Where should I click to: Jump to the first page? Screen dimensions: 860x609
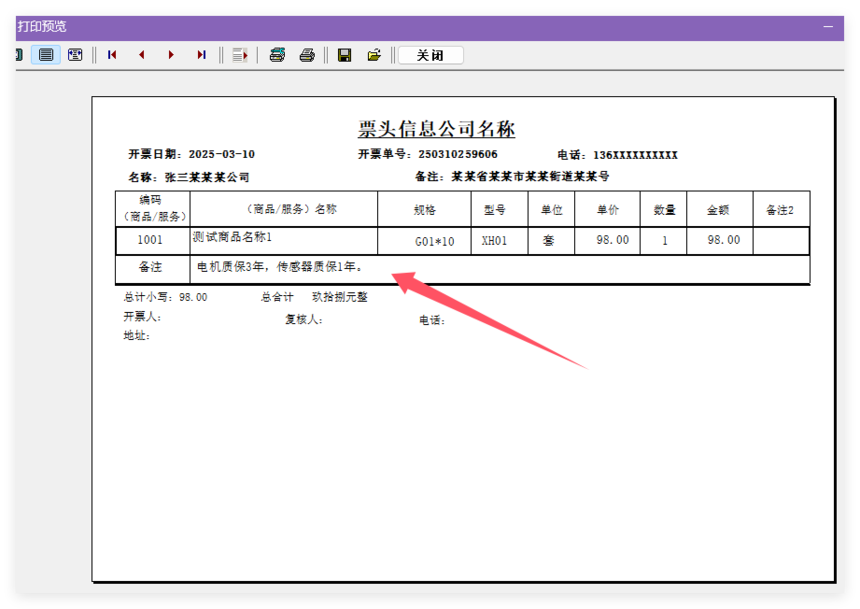tap(112, 55)
